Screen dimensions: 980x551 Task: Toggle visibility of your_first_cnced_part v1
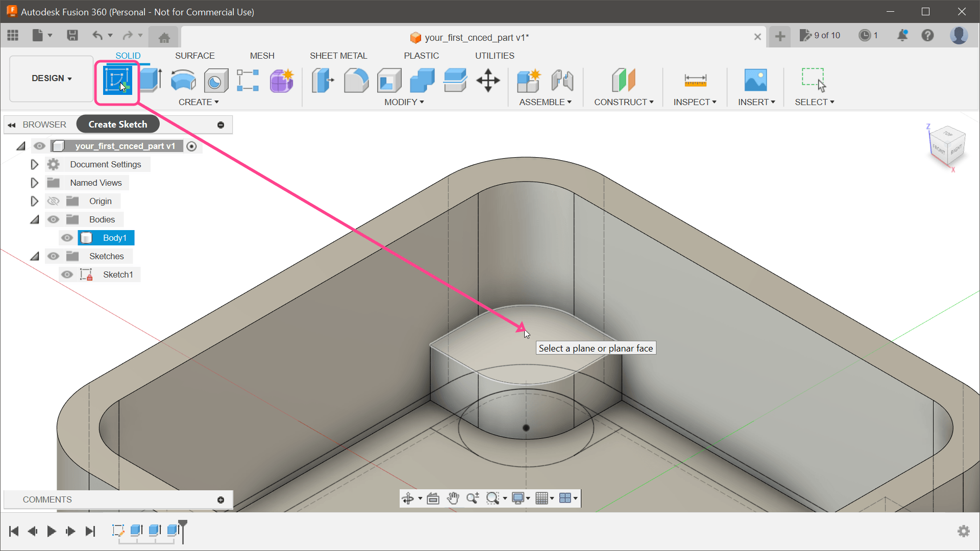(39, 146)
